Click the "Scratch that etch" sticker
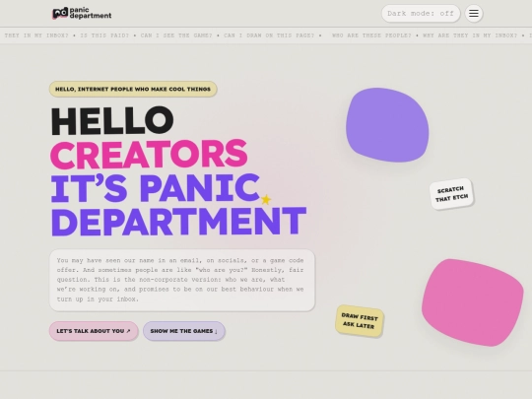This screenshot has width=532, height=399. click(x=451, y=194)
